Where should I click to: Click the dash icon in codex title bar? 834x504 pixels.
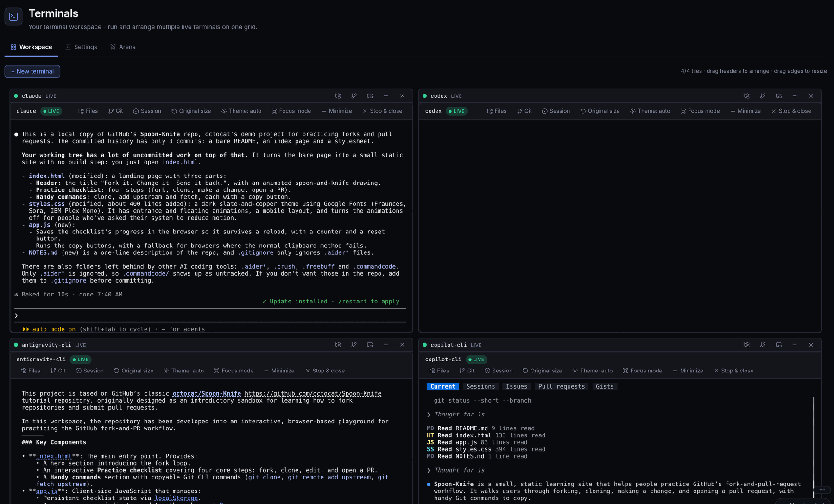click(x=795, y=96)
